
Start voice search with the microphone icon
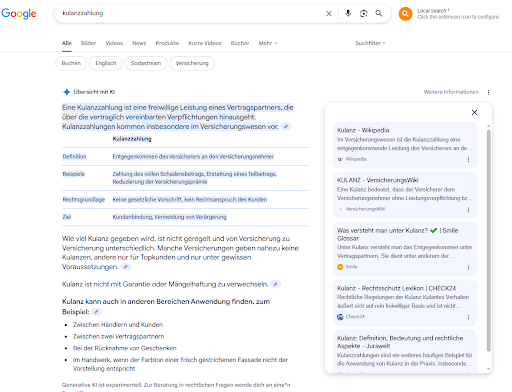pos(348,13)
